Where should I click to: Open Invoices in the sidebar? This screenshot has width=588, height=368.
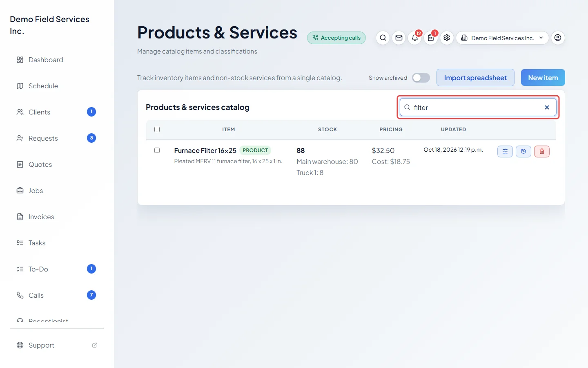point(57,217)
